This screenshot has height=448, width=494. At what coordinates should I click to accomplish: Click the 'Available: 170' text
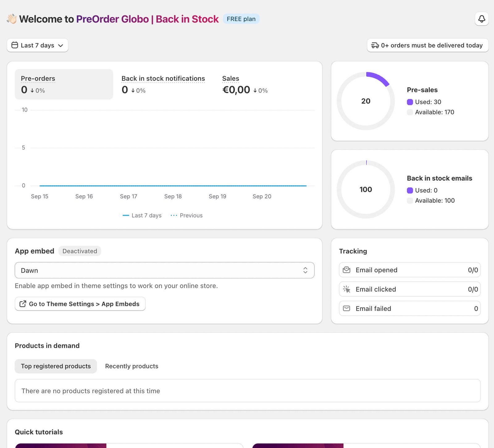click(434, 112)
